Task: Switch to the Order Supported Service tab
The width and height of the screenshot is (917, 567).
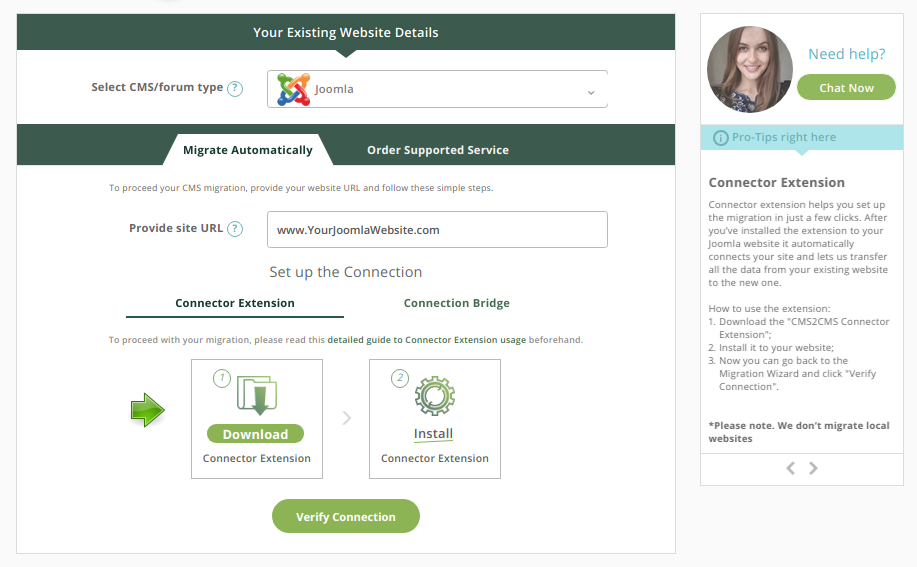Action: [x=437, y=150]
